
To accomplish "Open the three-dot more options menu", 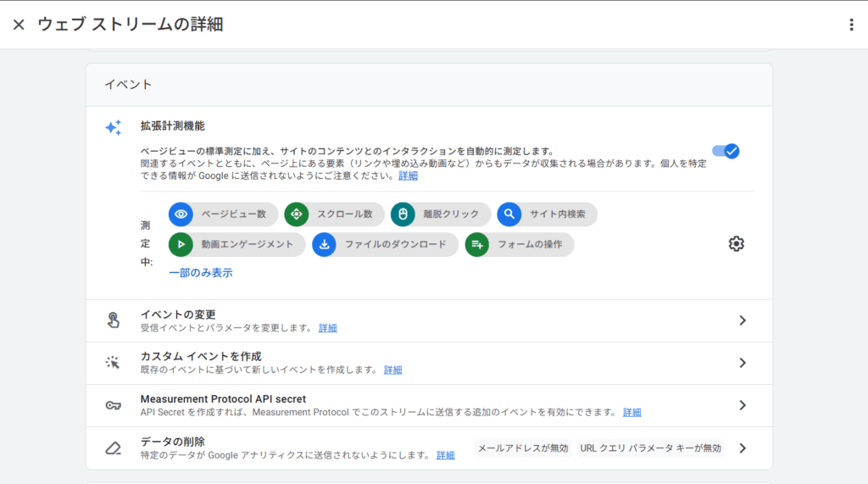I will (851, 25).
